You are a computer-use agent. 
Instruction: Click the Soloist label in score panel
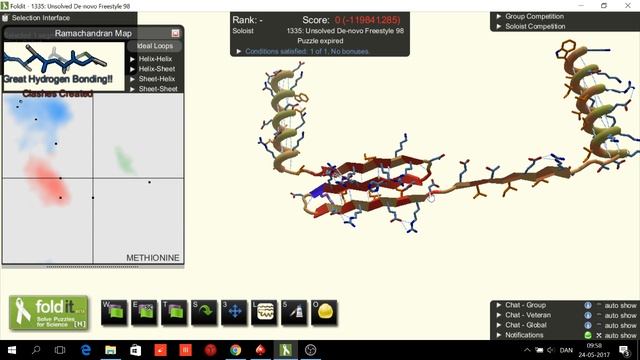click(243, 31)
